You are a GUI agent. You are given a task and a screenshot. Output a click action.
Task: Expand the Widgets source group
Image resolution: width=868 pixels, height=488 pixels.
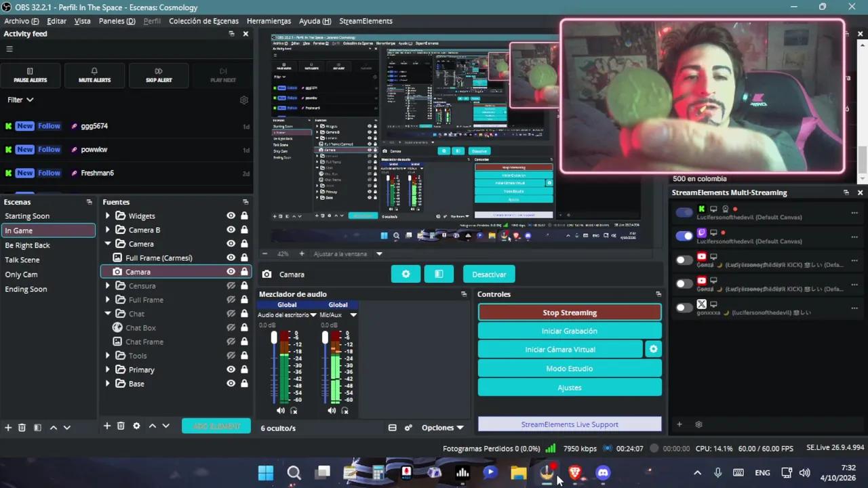click(107, 216)
